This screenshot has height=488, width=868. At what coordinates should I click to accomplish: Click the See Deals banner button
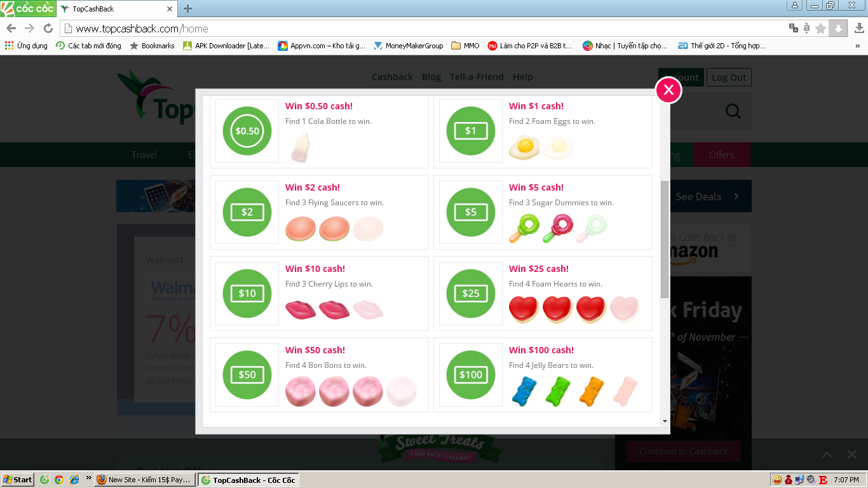707,197
